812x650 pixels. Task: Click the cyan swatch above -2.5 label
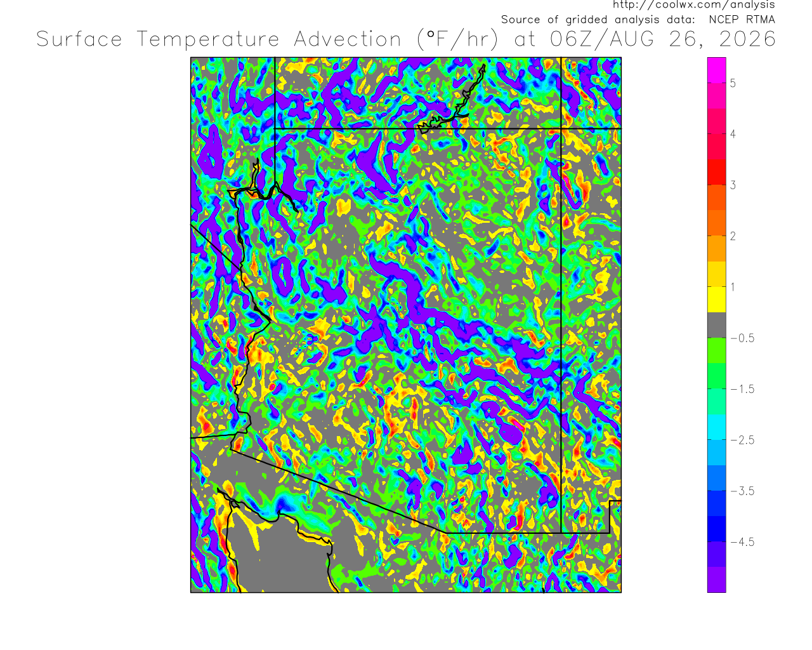click(x=717, y=427)
